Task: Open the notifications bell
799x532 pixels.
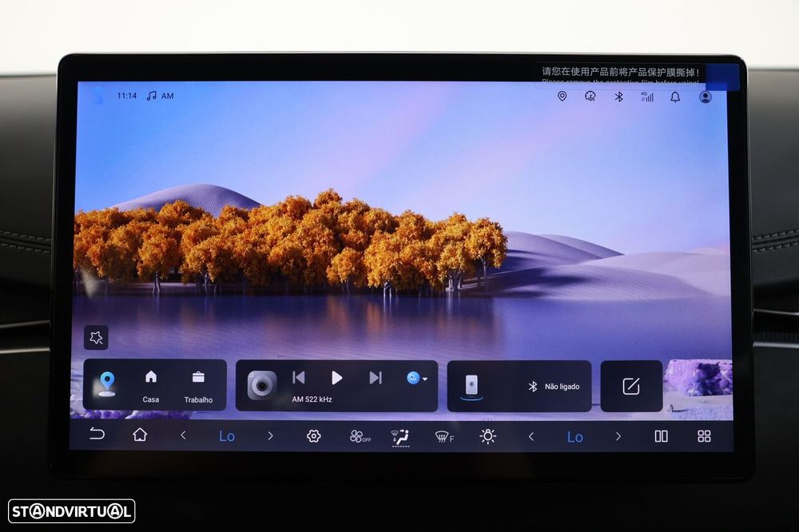Action: pos(675,97)
